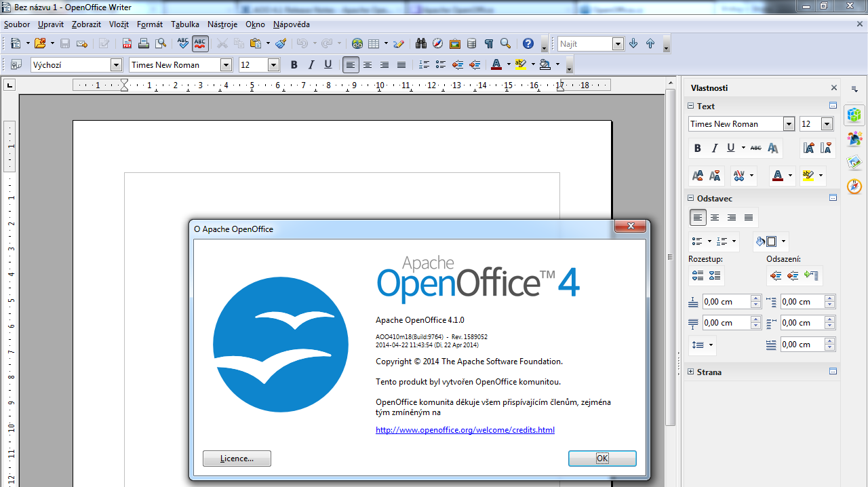
Task: Click the Find Previous up arrow
Action: pyautogui.click(x=650, y=43)
